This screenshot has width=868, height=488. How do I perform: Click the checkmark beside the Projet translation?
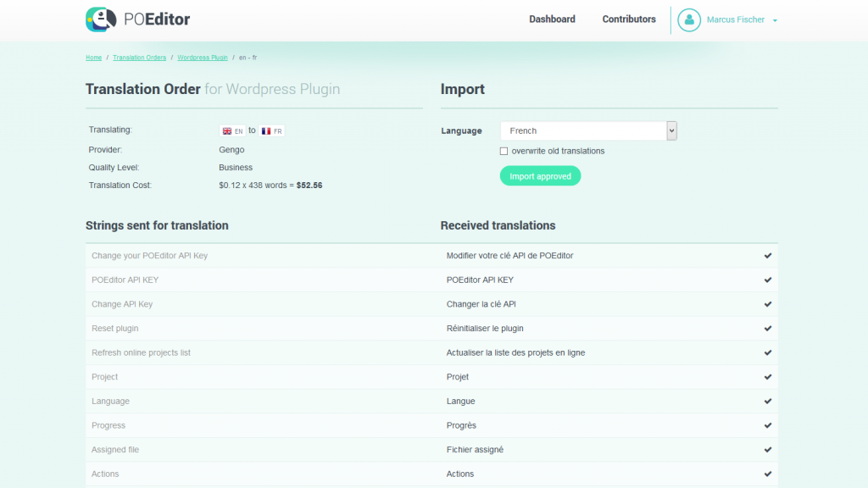click(768, 376)
